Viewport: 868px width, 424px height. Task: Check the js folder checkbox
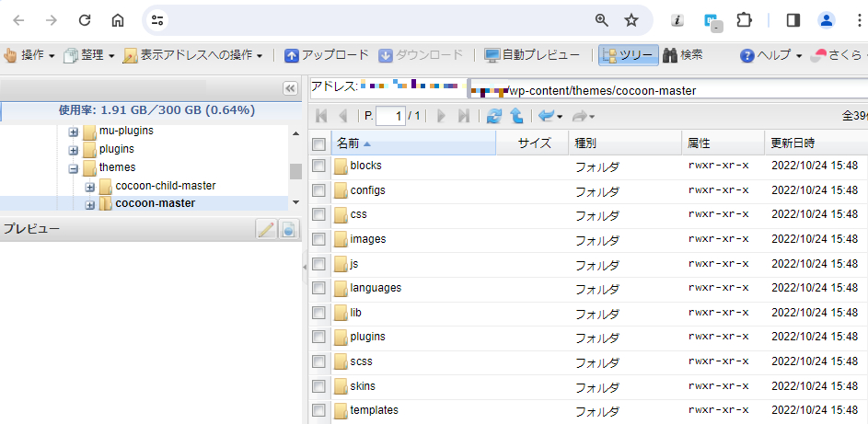[x=318, y=264]
